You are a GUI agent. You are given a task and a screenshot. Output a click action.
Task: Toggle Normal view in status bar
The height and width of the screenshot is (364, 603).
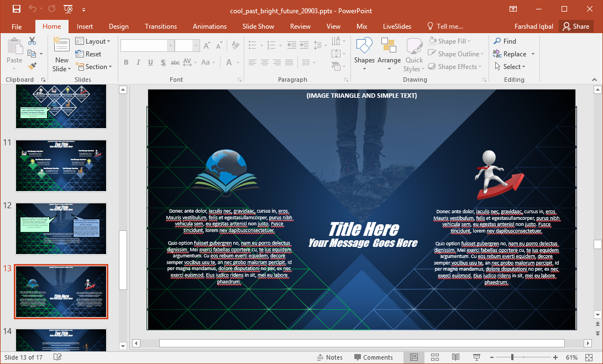coord(414,357)
